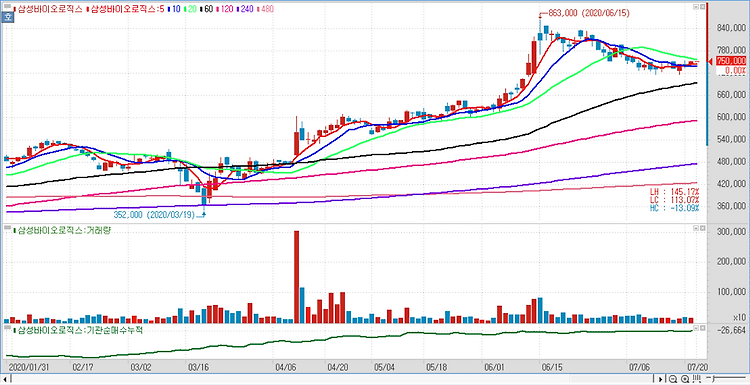Select the 10-day moving average legend
The height and width of the screenshot is (385, 750).
[174, 9]
